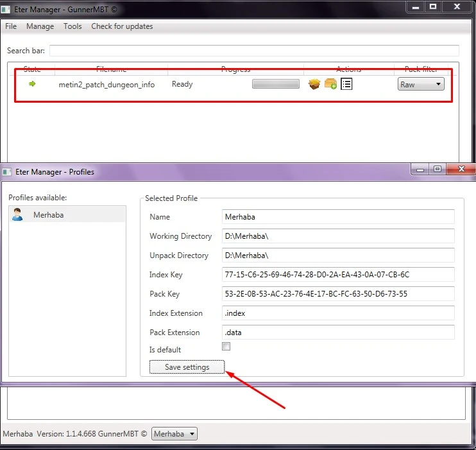Click the Index Extension field with .index
This screenshot has height=450, width=476.
pyautogui.click(x=338, y=313)
